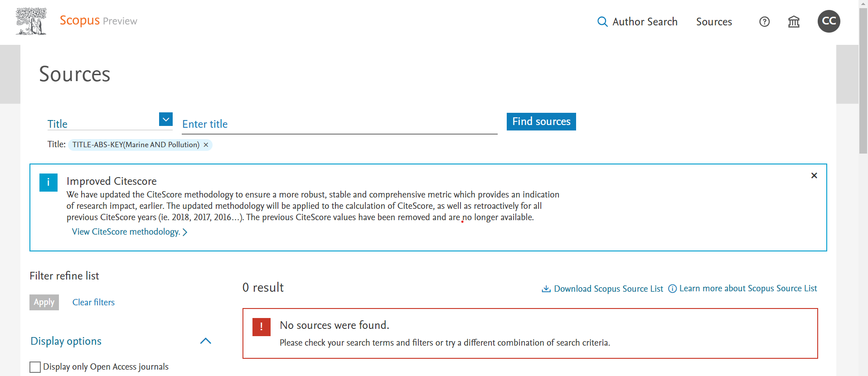868x376 pixels.
Task: Click the Elsevier tree logo
Action: point(31,21)
